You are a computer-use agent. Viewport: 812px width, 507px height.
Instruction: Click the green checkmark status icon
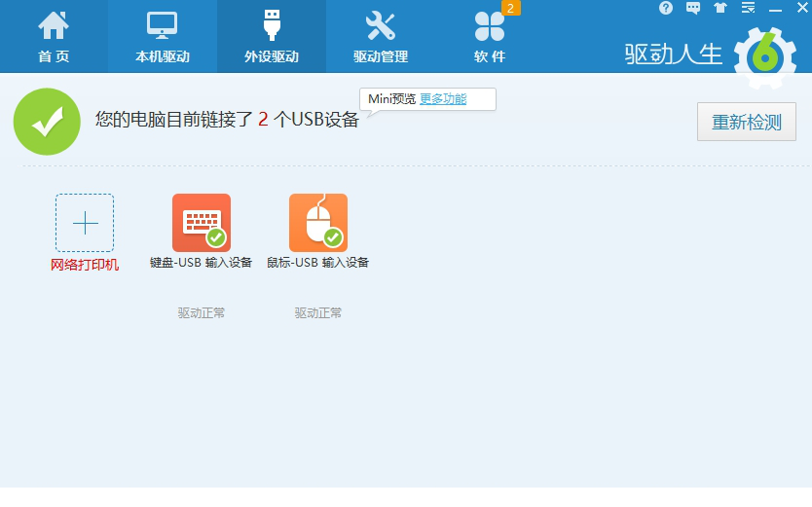point(47,122)
